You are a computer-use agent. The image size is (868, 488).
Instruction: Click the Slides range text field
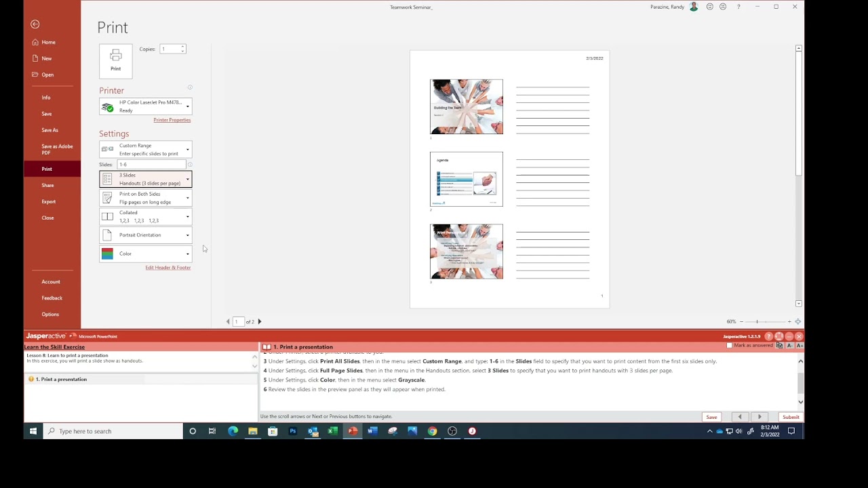(151, 165)
